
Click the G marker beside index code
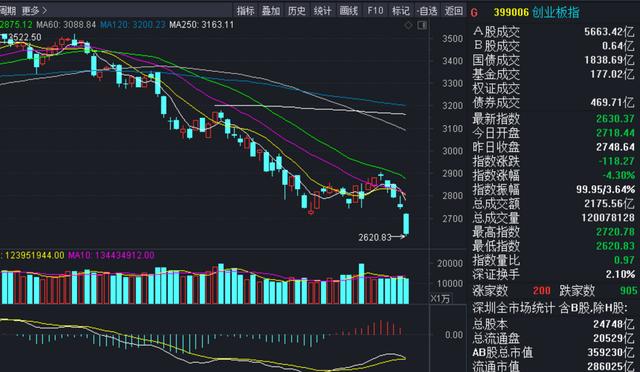[474, 13]
